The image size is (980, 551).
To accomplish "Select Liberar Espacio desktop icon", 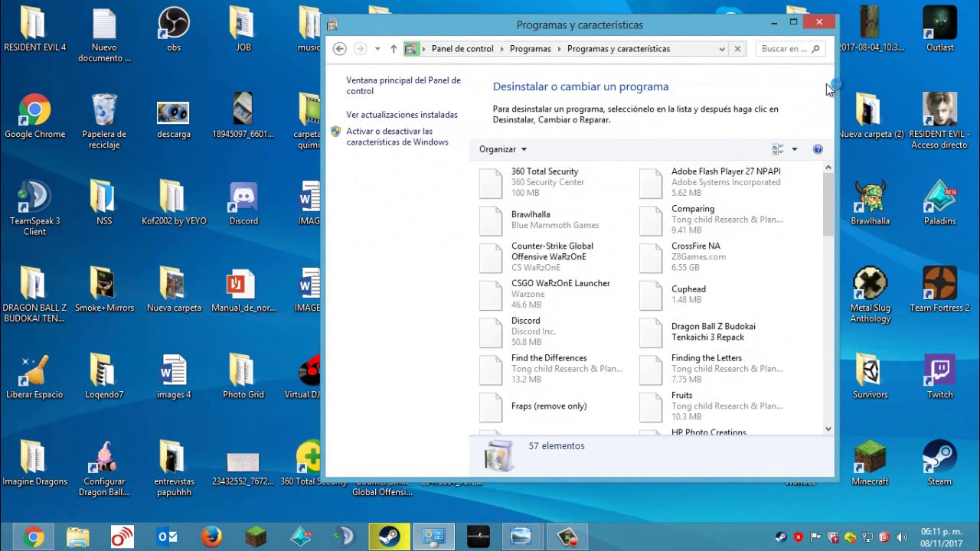I will [34, 377].
